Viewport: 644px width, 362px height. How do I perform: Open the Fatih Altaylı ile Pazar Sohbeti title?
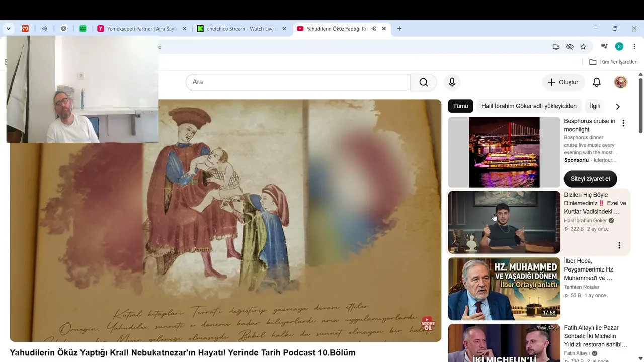coord(596,336)
